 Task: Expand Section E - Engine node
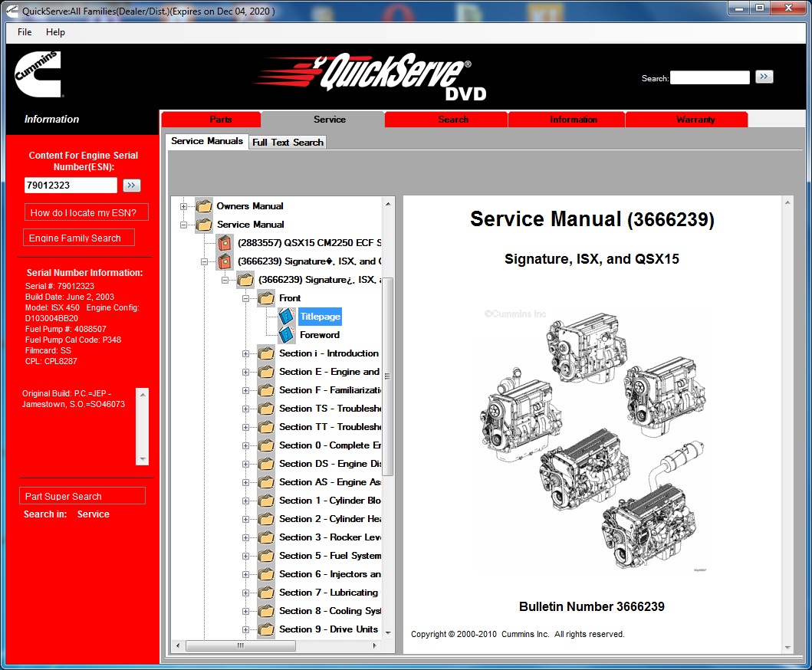[245, 373]
